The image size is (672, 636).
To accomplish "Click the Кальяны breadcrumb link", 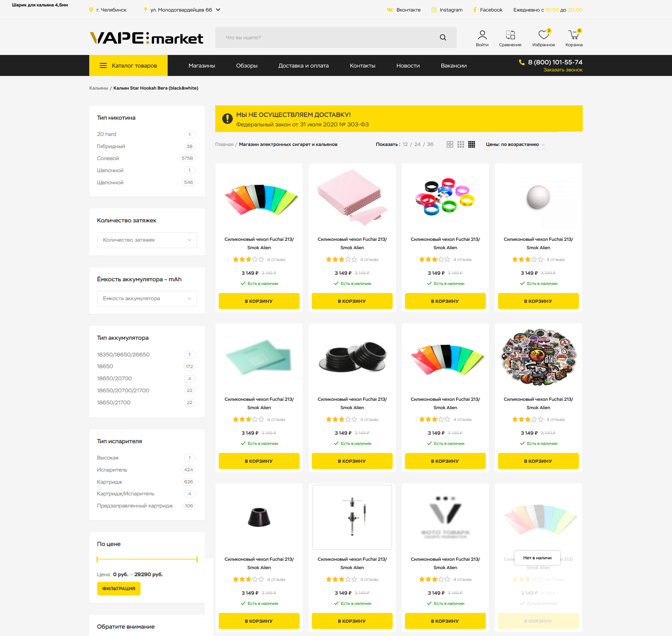I will pos(98,88).
